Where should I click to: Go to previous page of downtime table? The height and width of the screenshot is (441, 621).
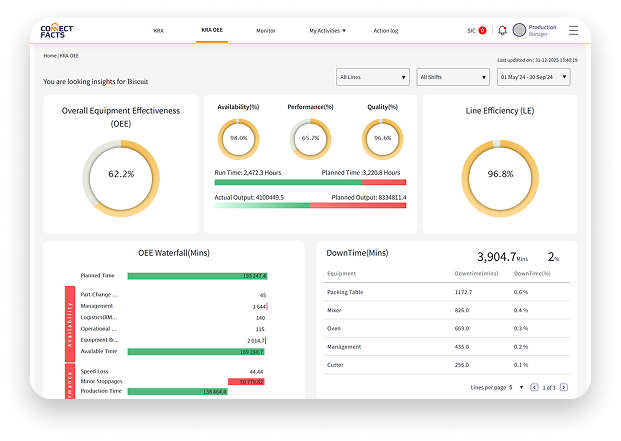(532, 387)
